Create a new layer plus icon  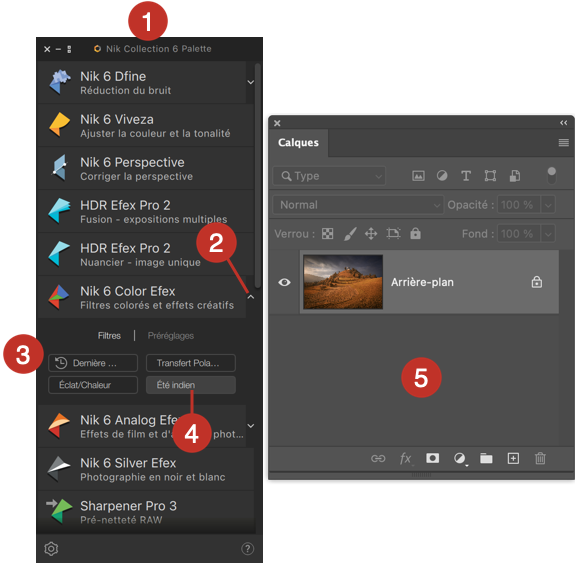[x=513, y=458]
